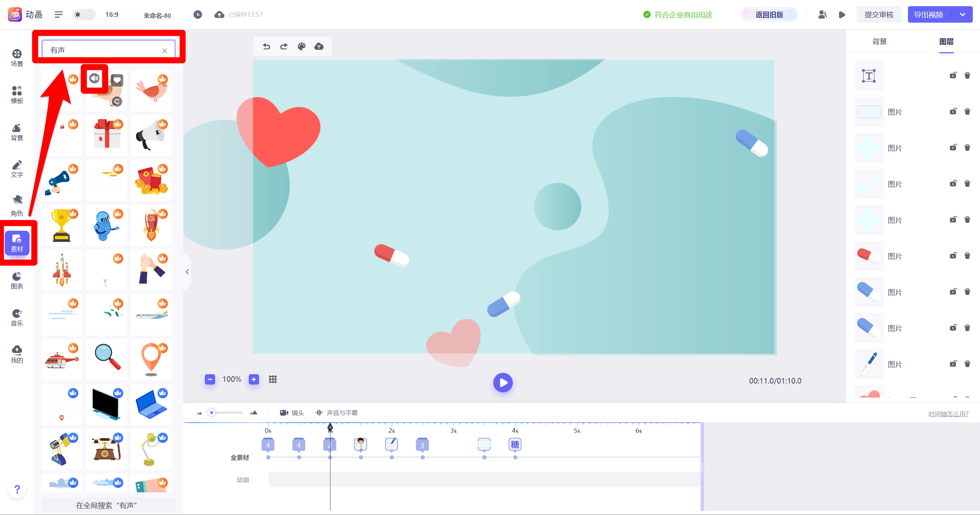The image size is (980, 515).
Task: Select the trophy material thumbnail
Action: coord(62,225)
